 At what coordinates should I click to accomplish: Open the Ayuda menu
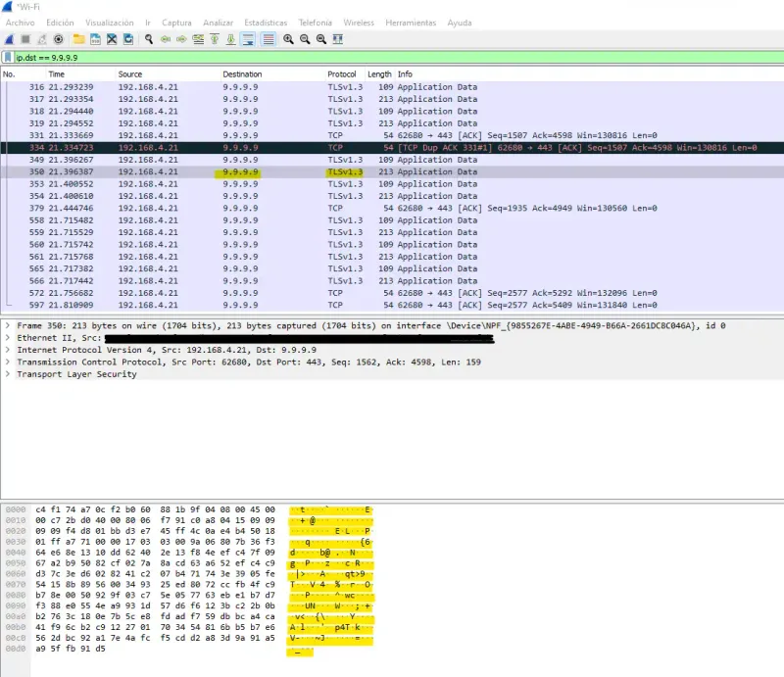pyautogui.click(x=459, y=23)
